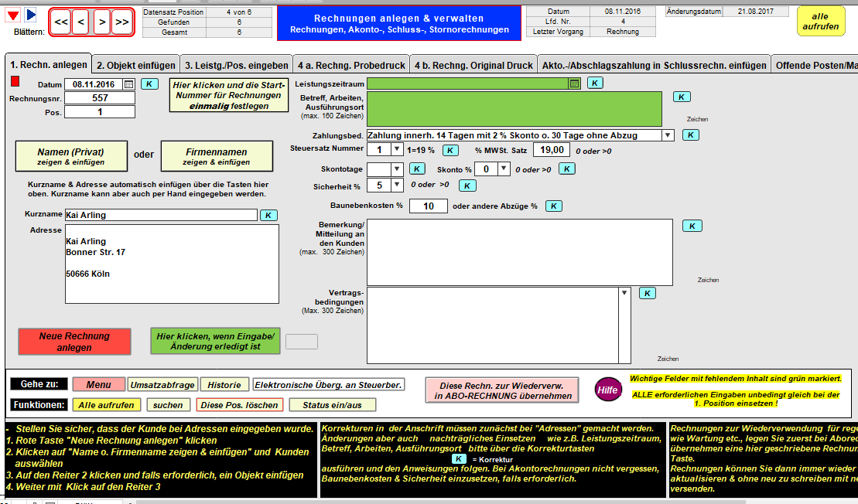Toggle Status ein/aus
The height and width of the screenshot is (504, 858).
click(x=332, y=405)
